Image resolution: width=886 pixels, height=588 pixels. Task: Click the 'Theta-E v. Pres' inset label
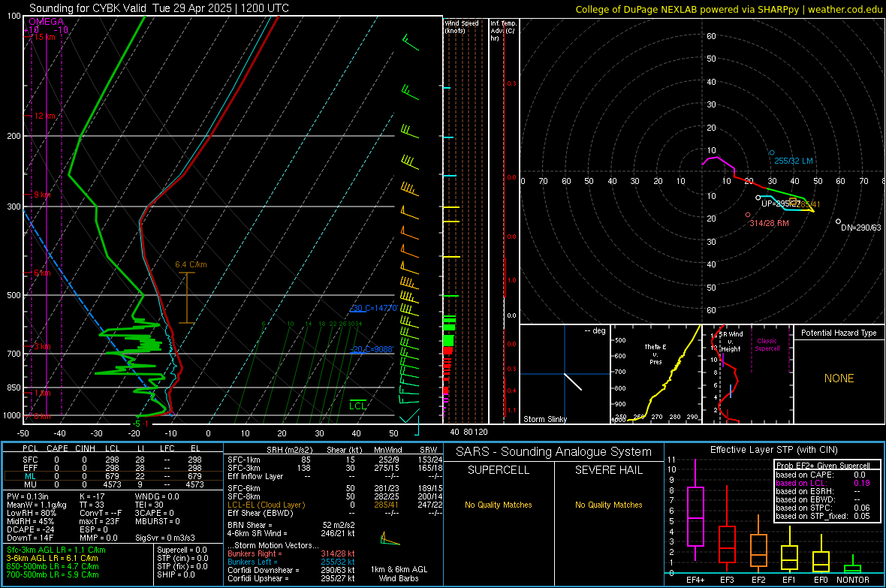tap(655, 354)
